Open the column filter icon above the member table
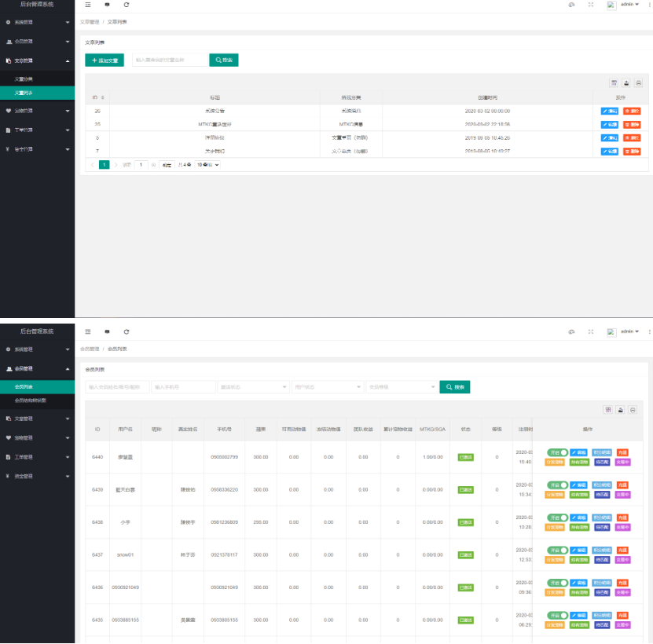 click(607, 410)
